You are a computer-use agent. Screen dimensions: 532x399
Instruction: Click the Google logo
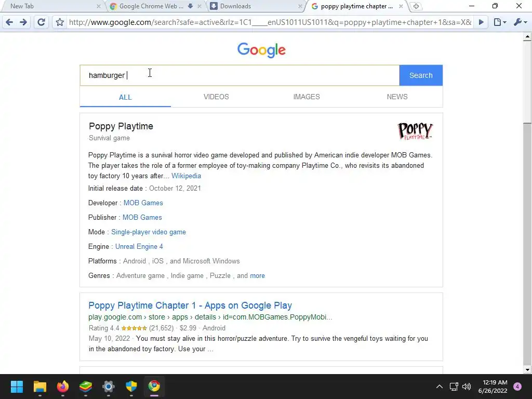[x=261, y=50]
